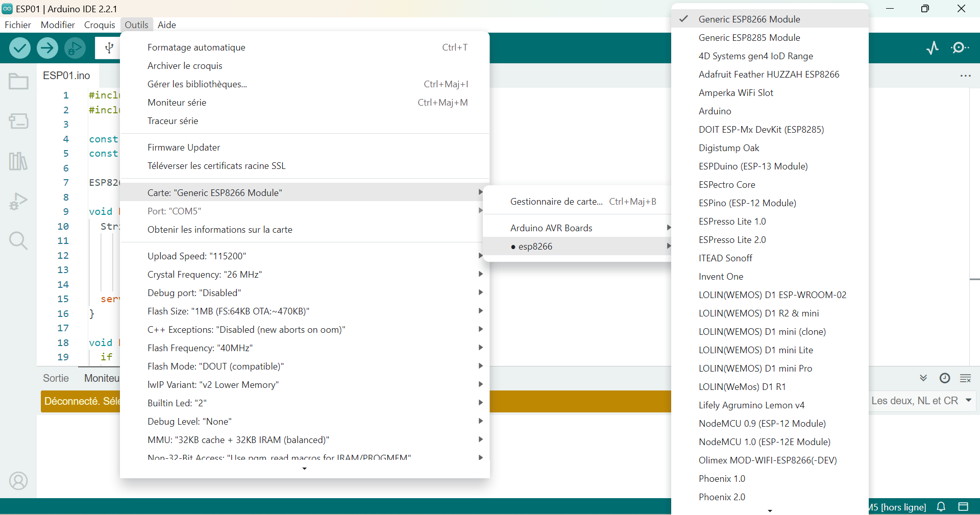
Task: Click the user account profile icon
Action: click(x=18, y=481)
